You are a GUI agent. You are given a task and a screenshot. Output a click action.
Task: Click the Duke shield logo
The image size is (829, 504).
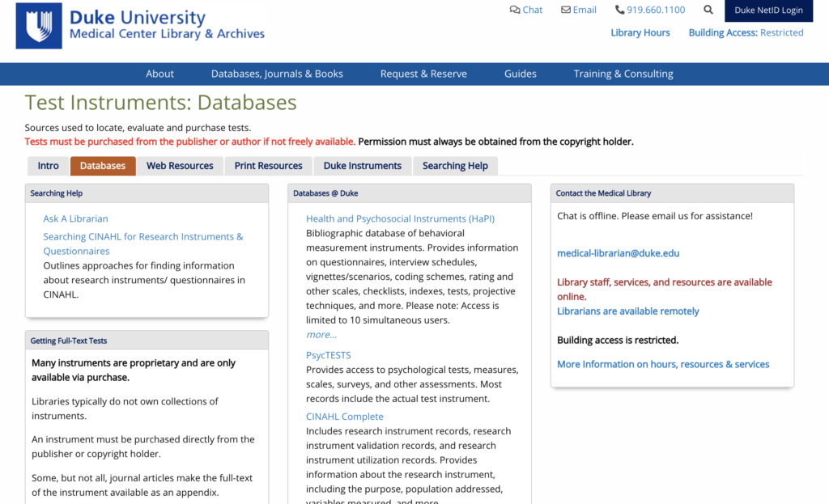tap(39, 26)
